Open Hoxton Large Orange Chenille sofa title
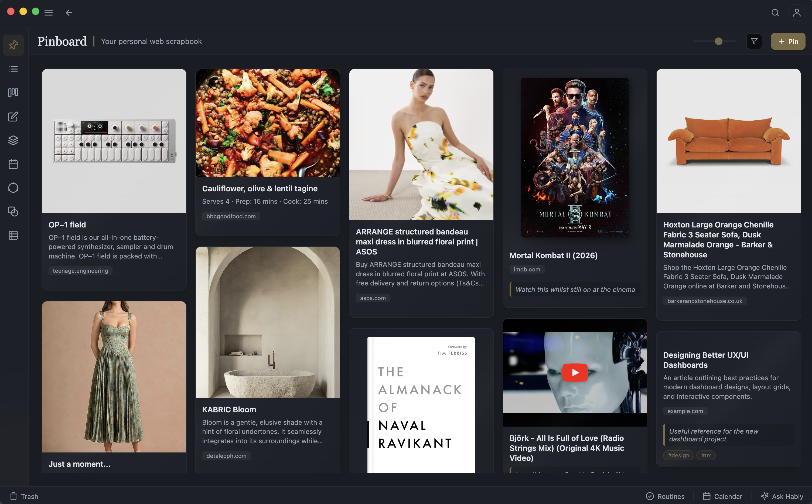 click(718, 240)
